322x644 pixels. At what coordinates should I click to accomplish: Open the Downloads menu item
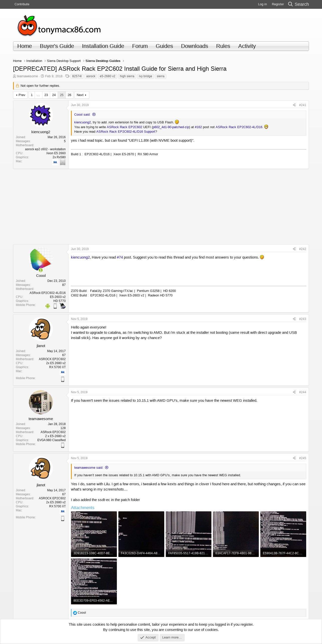pos(195,46)
